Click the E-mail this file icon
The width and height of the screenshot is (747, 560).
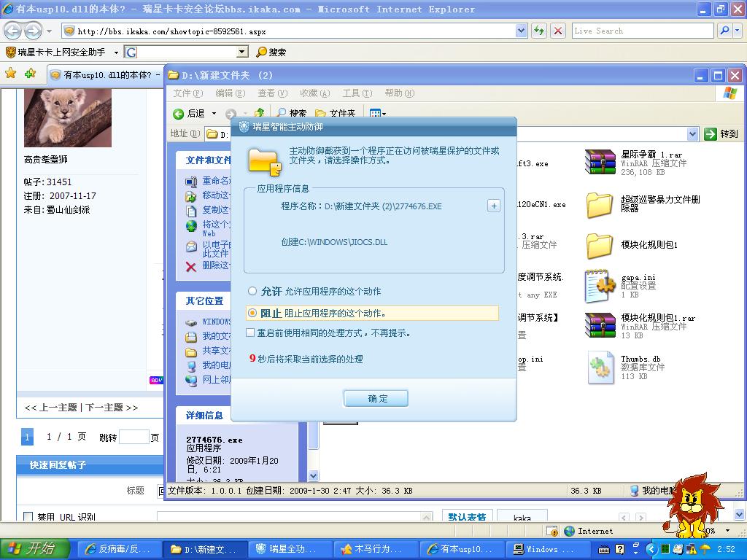coord(191,246)
